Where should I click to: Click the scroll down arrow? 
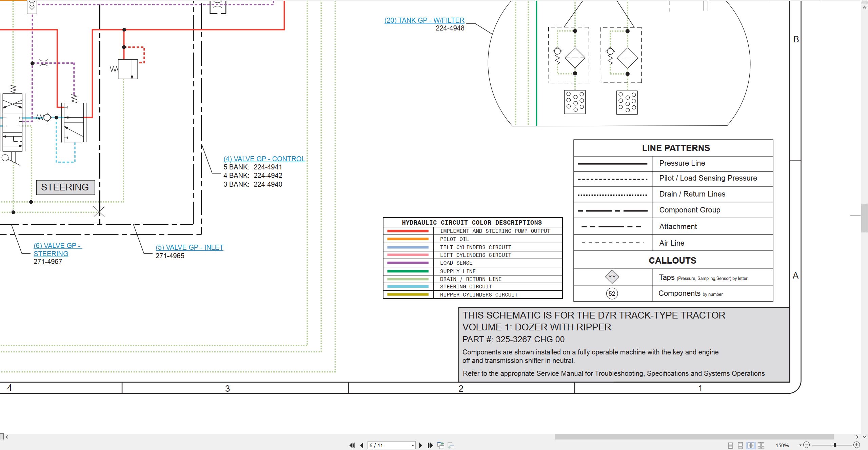[864, 437]
